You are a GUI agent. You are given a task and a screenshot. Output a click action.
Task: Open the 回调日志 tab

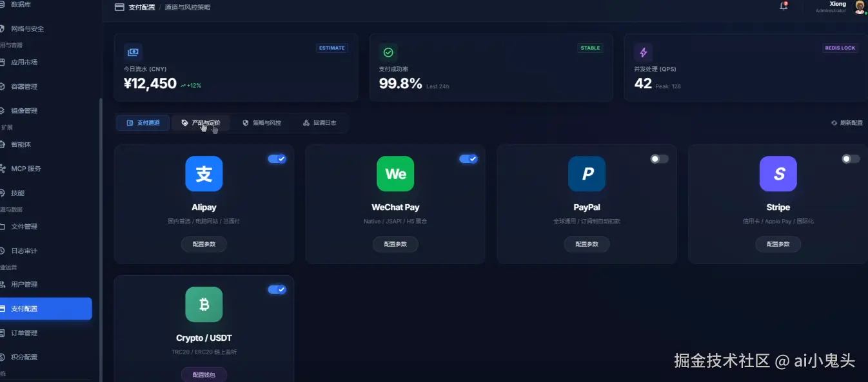[x=319, y=122]
